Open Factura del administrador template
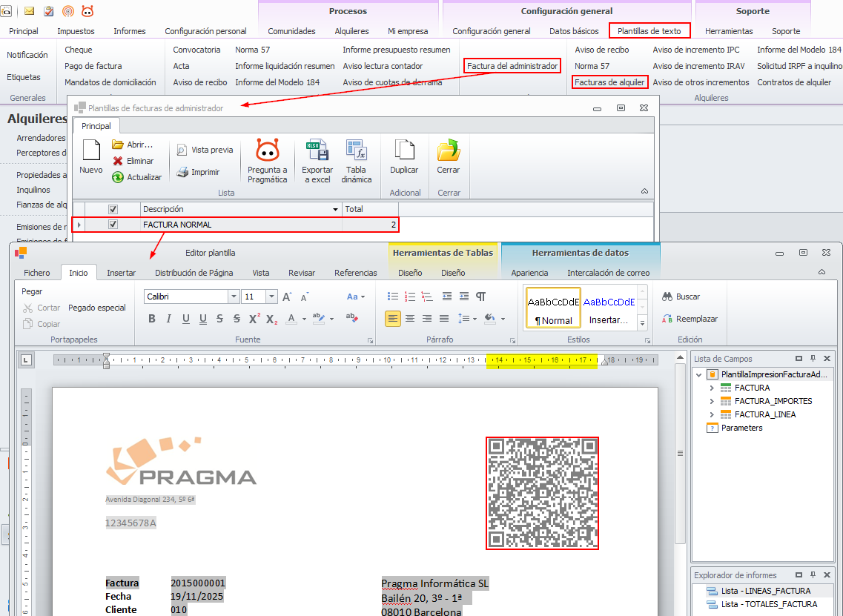The width and height of the screenshot is (843, 616). (512, 65)
